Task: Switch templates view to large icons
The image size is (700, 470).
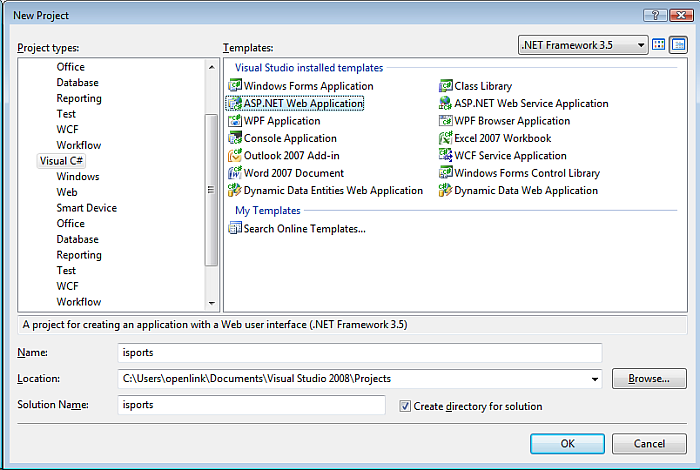Action: 659,45
